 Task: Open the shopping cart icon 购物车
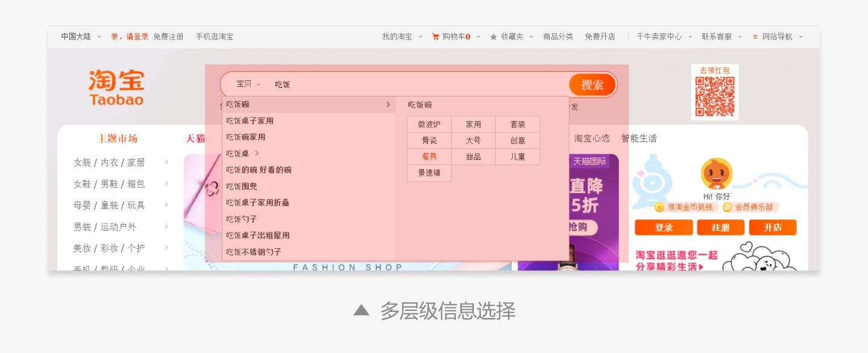[x=436, y=37]
